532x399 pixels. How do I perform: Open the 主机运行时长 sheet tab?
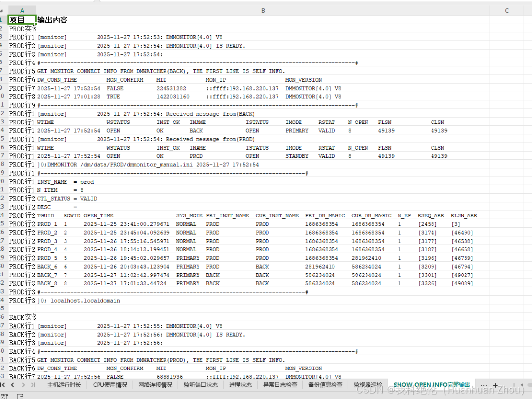click(x=64, y=385)
